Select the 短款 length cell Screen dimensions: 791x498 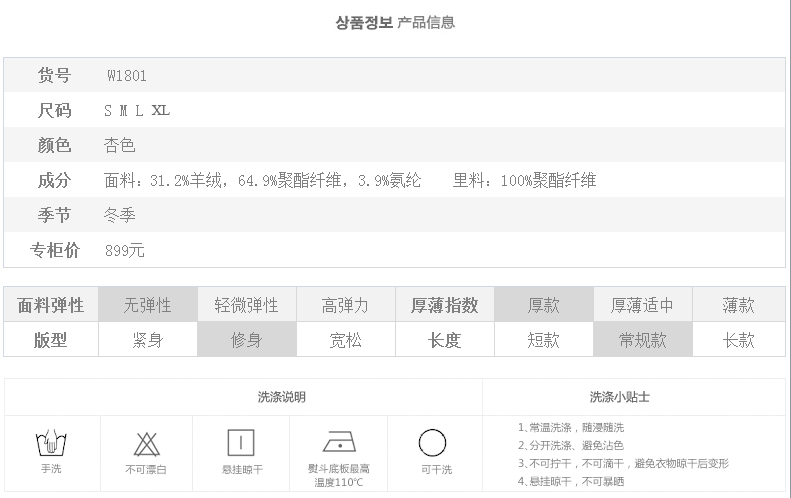click(x=544, y=340)
